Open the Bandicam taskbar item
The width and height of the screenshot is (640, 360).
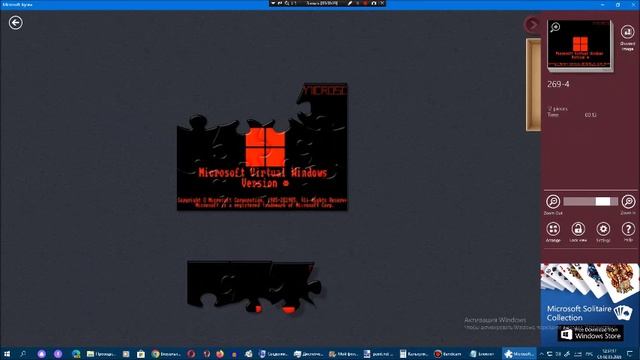point(448,354)
